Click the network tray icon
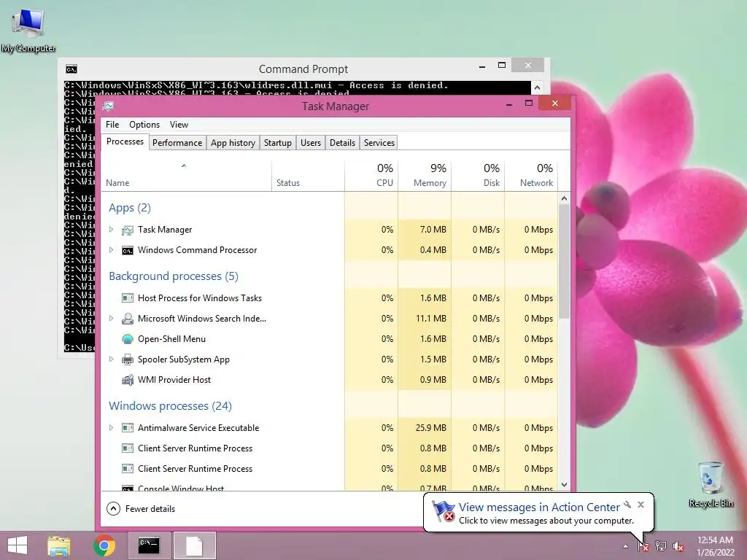The image size is (747, 560). click(661, 545)
